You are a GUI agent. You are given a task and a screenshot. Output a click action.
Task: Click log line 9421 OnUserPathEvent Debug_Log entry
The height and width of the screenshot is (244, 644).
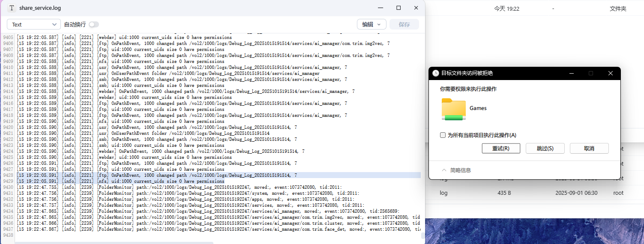click(143, 133)
